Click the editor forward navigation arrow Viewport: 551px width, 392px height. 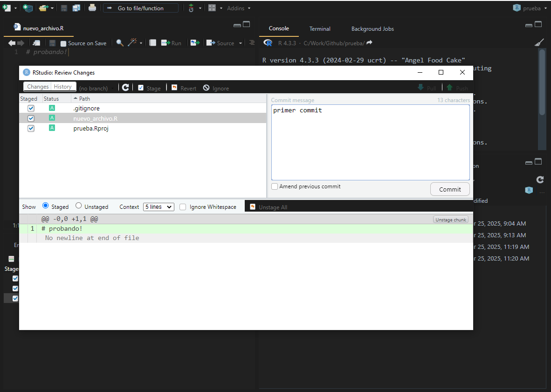pyautogui.click(x=21, y=43)
